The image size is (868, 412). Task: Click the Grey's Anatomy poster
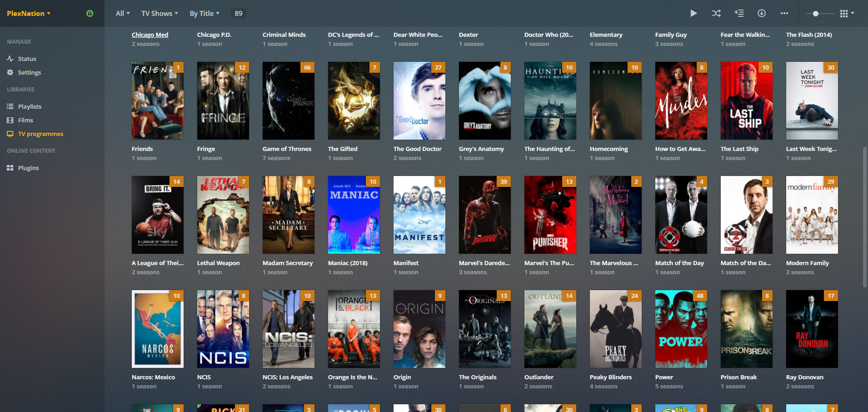pyautogui.click(x=485, y=100)
